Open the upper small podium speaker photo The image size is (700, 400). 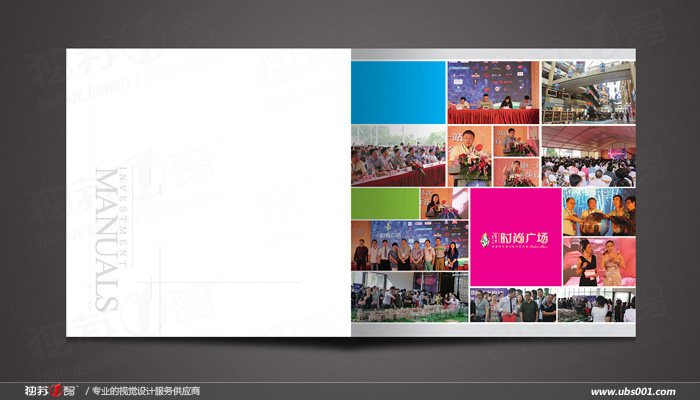point(516,141)
